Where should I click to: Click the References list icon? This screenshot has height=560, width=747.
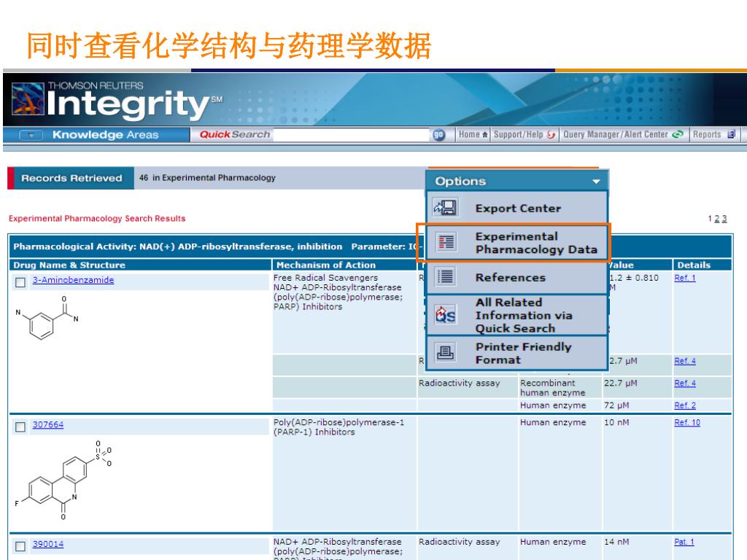[x=446, y=276]
